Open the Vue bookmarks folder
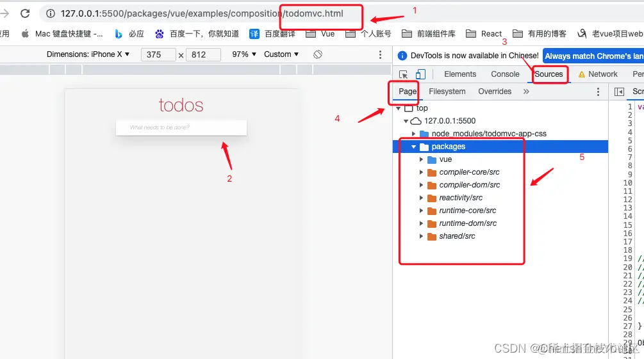This screenshot has width=644, height=359. [x=320, y=34]
